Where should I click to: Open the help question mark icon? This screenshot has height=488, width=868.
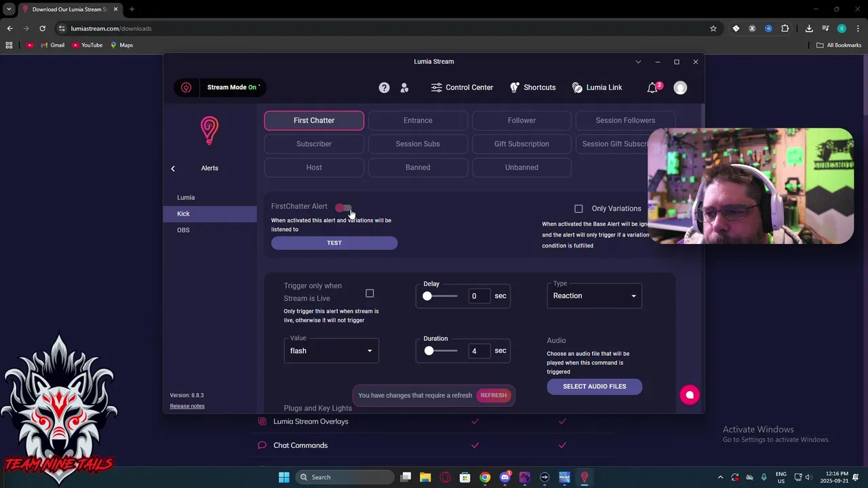pyautogui.click(x=384, y=87)
